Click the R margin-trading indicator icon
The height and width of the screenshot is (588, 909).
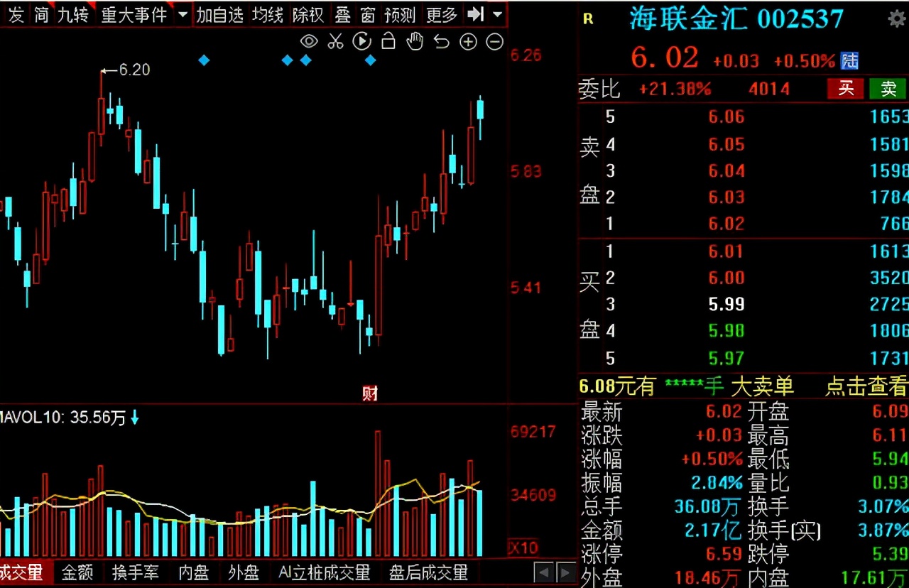point(587,19)
